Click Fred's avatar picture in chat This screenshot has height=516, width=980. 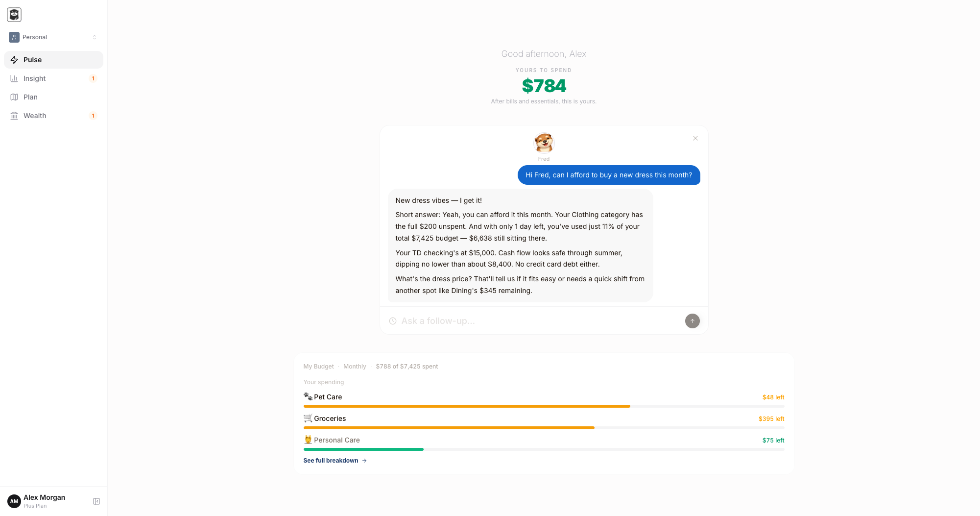[544, 143]
